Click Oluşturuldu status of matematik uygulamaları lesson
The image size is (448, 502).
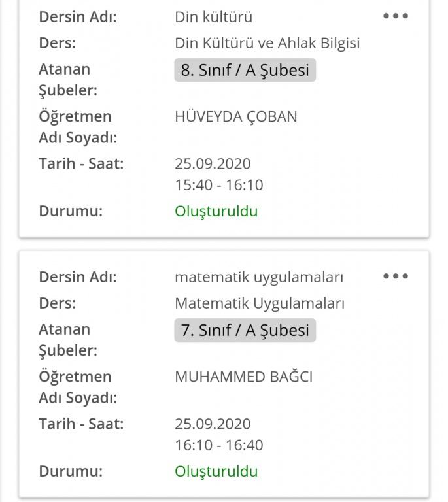(x=216, y=471)
